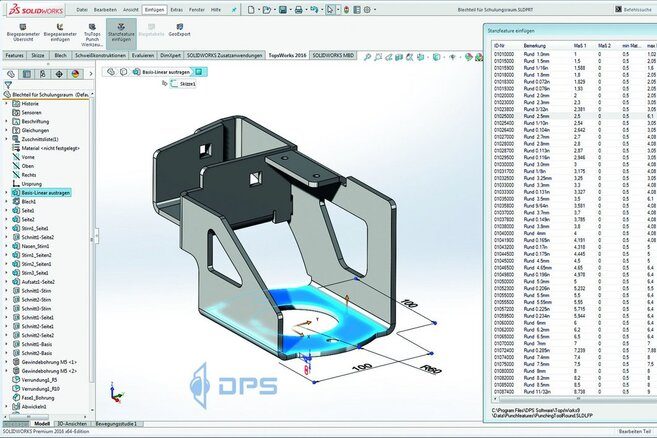Click the section view icon
This screenshot has height=438, width=657.
click(x=399, y=57)
